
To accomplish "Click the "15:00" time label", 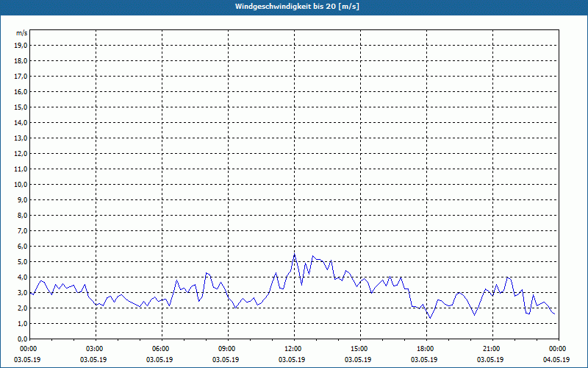I will [x=360, y=348].
